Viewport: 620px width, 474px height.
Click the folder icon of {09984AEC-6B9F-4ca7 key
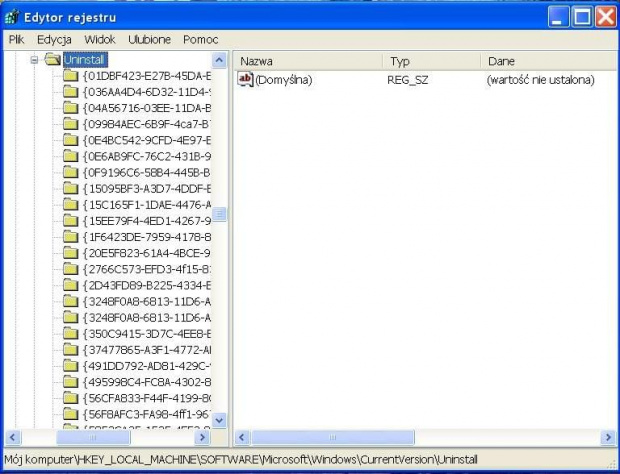tap(70, 124)
